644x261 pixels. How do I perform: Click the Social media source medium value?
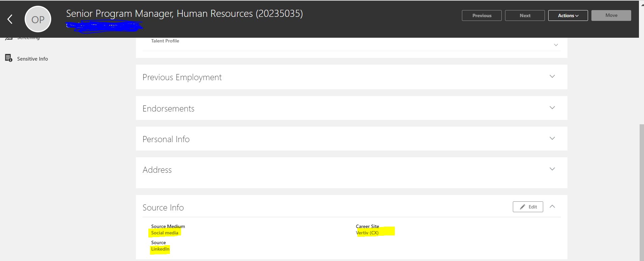(x=165, y=233)
